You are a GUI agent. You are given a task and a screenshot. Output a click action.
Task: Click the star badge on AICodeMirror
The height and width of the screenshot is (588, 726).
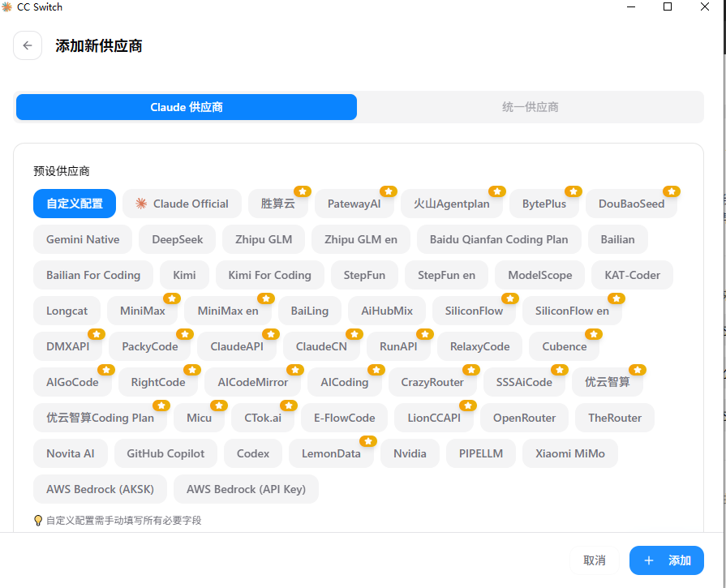coord(295,370)
